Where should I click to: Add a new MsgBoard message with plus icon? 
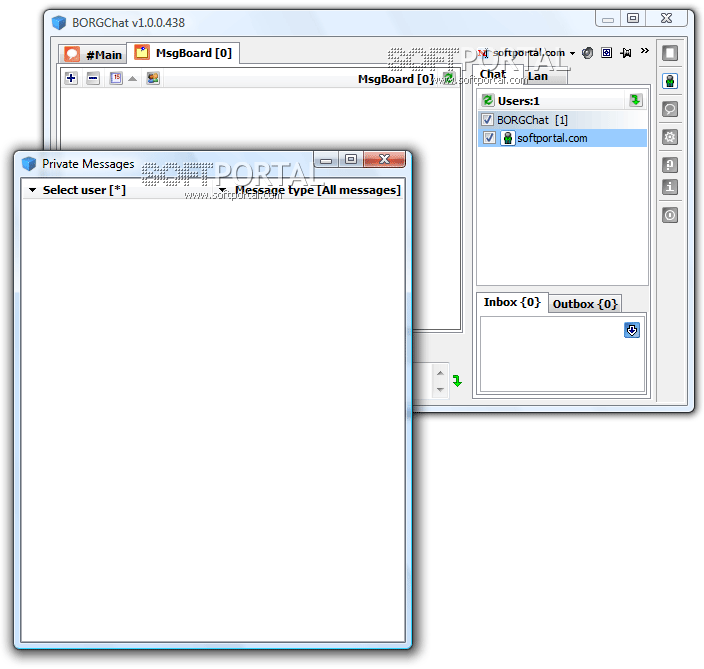click(71, 79)
